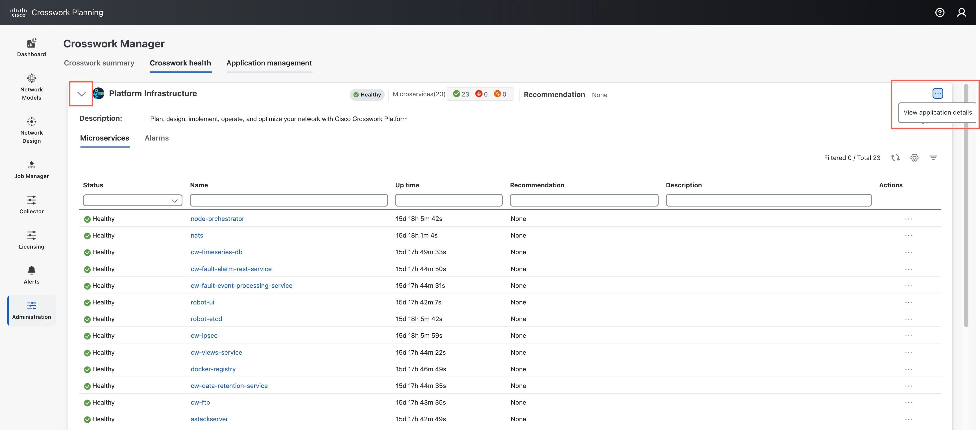Viewport: 980px width, 430px height.
Task: Open the help question mark icon
Action: point(940,12)
